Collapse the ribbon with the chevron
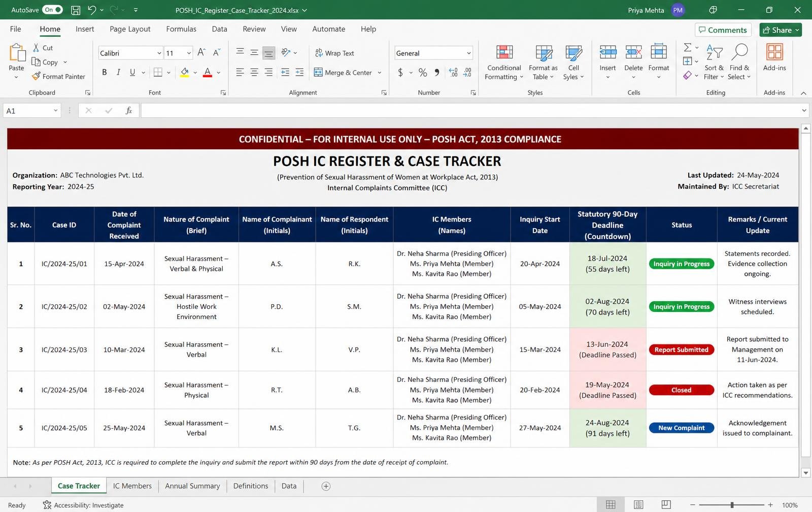Image resolution: width=812 pixels, height=512 pixels. [x=803, y=93]
